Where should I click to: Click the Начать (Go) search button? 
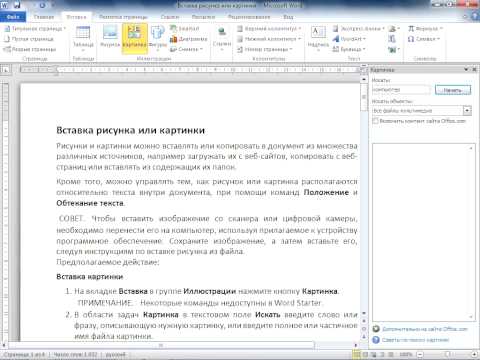(453, 90)
